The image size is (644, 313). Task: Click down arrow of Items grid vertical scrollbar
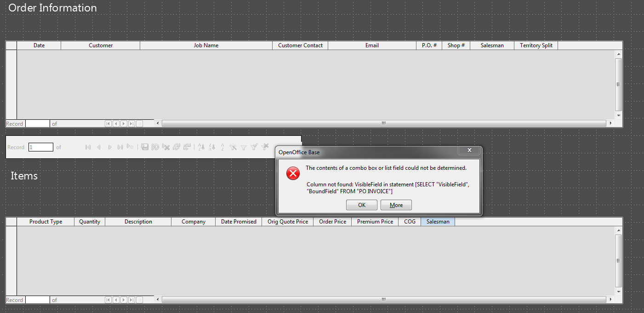click(x=619, y=291)
